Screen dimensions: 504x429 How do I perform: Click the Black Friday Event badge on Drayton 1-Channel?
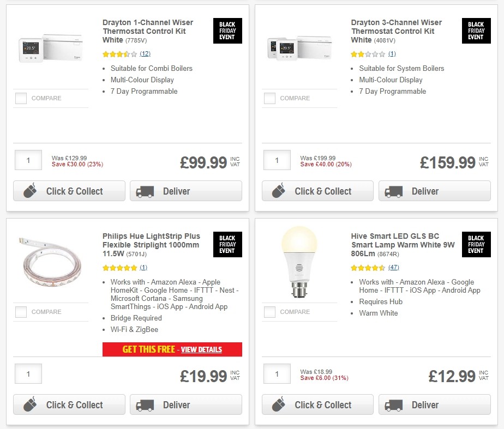pos(227,31)
